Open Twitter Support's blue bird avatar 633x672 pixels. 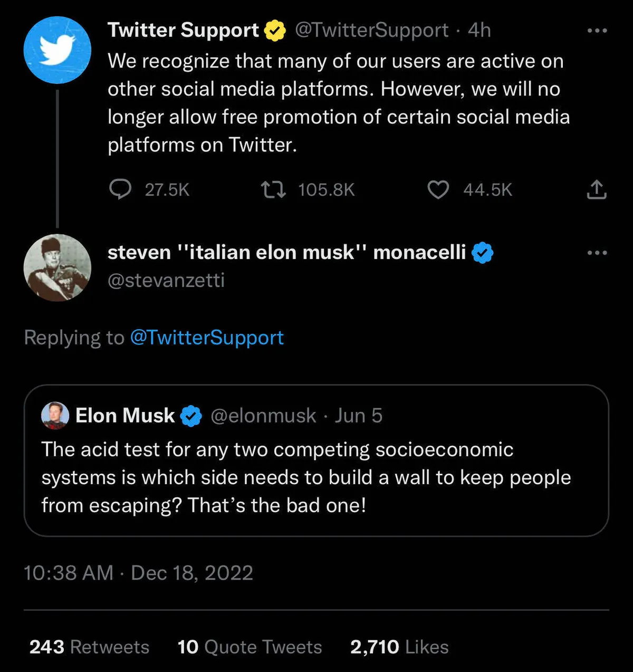coord(57,50)
